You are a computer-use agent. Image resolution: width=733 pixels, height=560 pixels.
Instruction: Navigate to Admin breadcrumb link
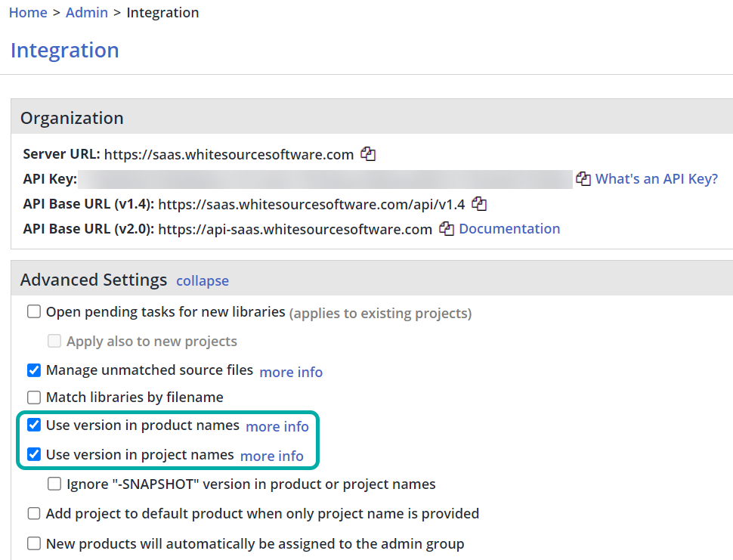[87, 13]
